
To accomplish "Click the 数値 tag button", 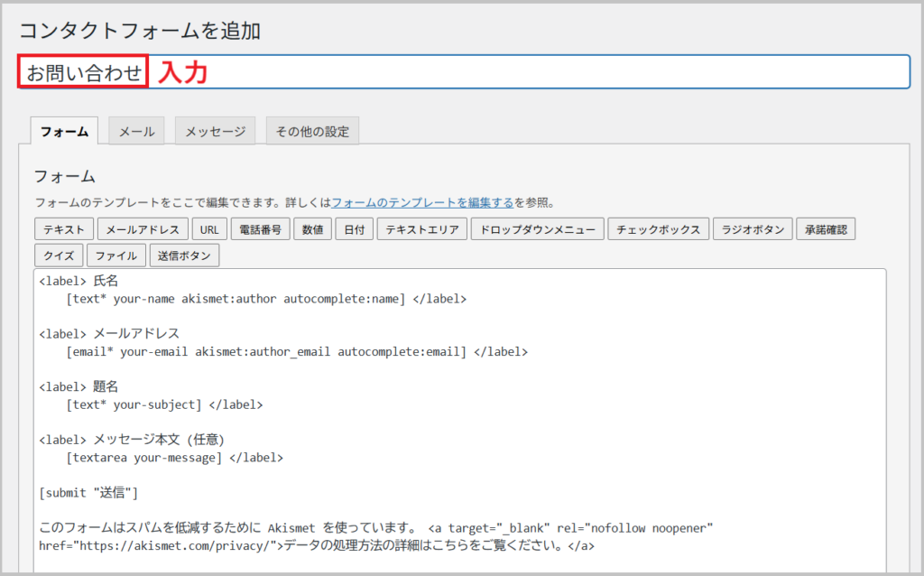I will [313, 229].
